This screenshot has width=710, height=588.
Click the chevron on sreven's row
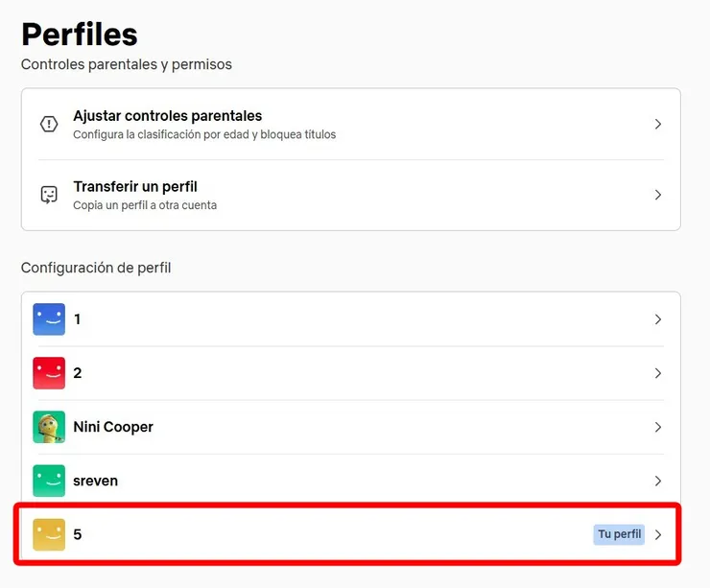[x=658, y=481]
